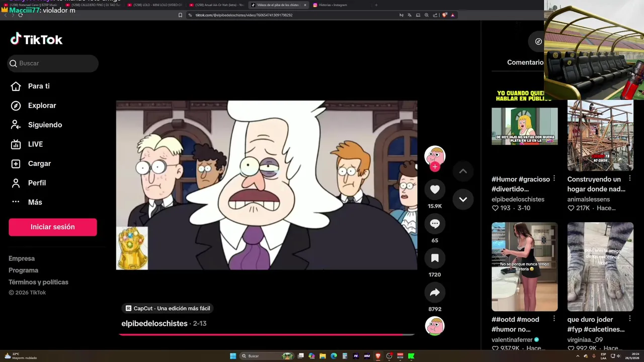Open the Empresa footer link
The image size is (644, 362).
click(22, 258)
